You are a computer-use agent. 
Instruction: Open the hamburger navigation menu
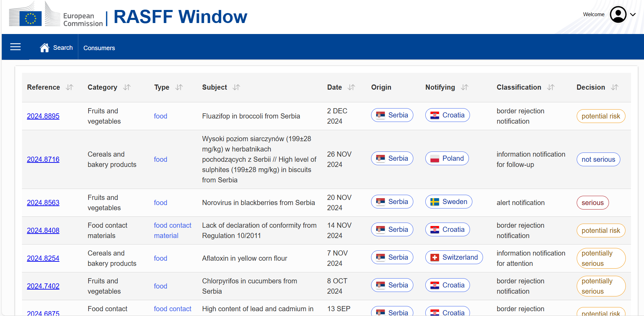[x=15, y=47]
